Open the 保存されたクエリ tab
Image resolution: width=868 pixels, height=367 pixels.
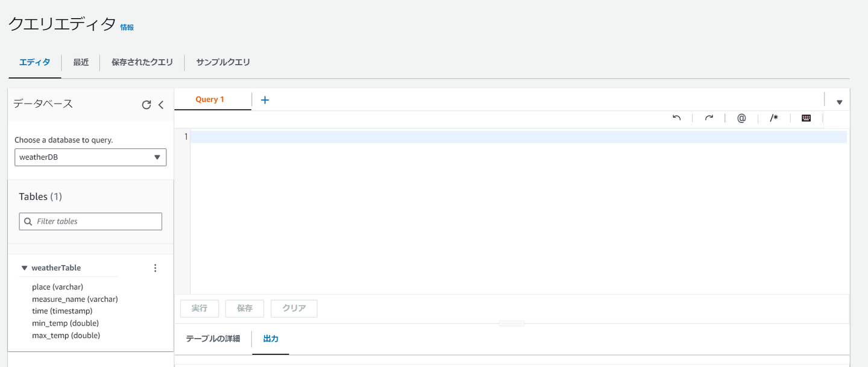(142, 62)
